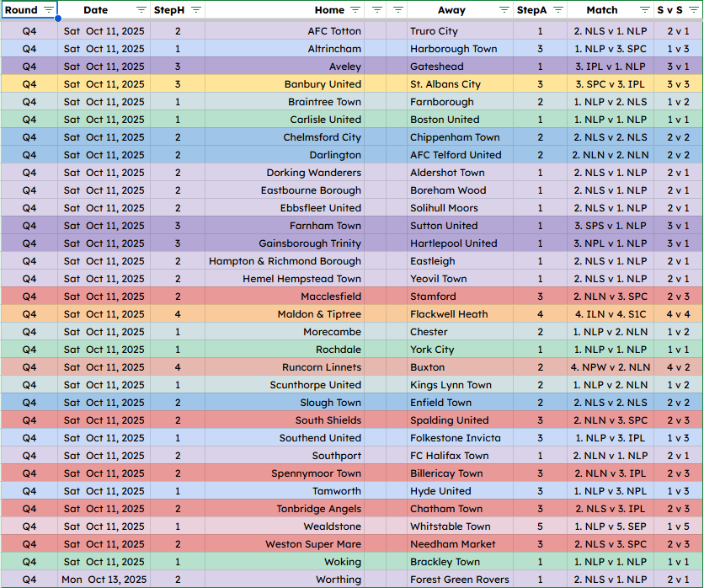704x588 pixels.
Task: Click the Flackwell Heath cell
Action: click(460, 314)
